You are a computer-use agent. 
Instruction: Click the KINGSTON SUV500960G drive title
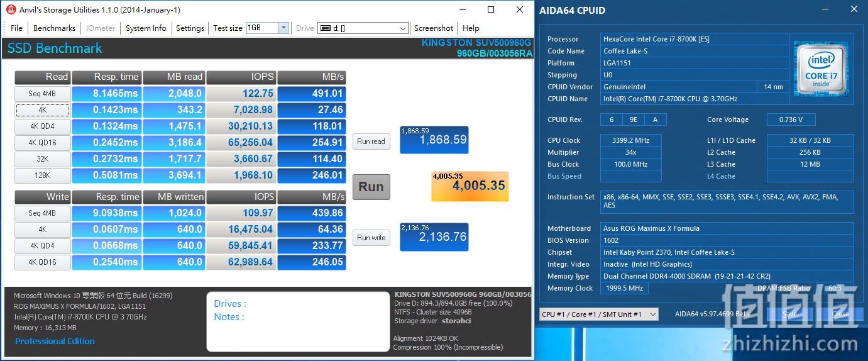coord(477,48)
